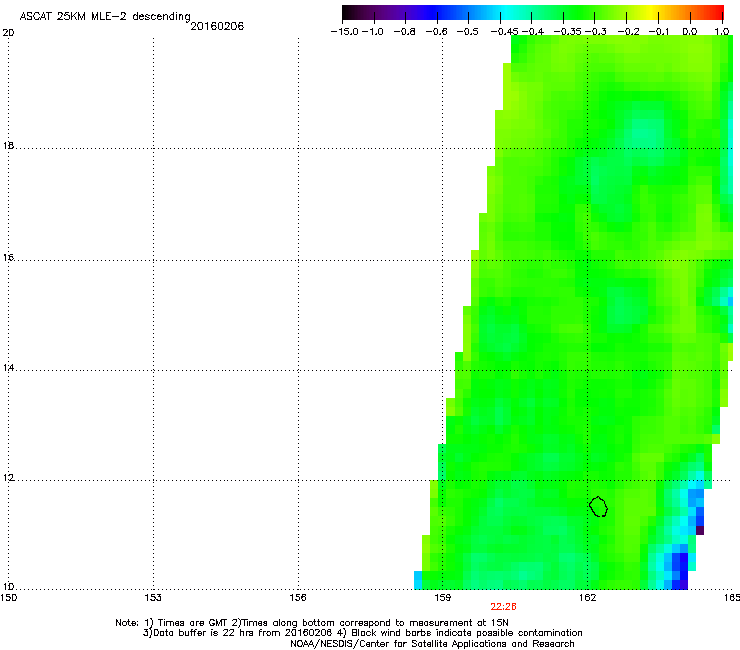The height and width of the screenshot is (650, 740).
Task: Click the longitude label 150
Action: (x=8, y=598)
